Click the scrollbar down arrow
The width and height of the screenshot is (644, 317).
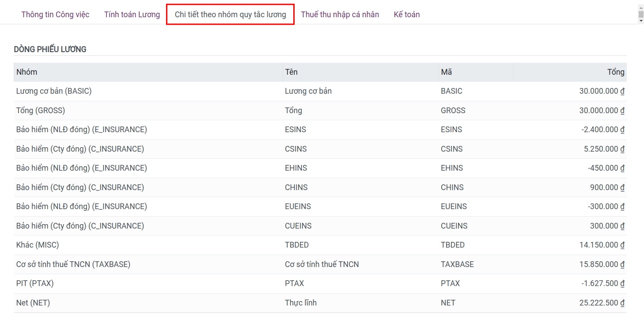[x=640, y=20]
